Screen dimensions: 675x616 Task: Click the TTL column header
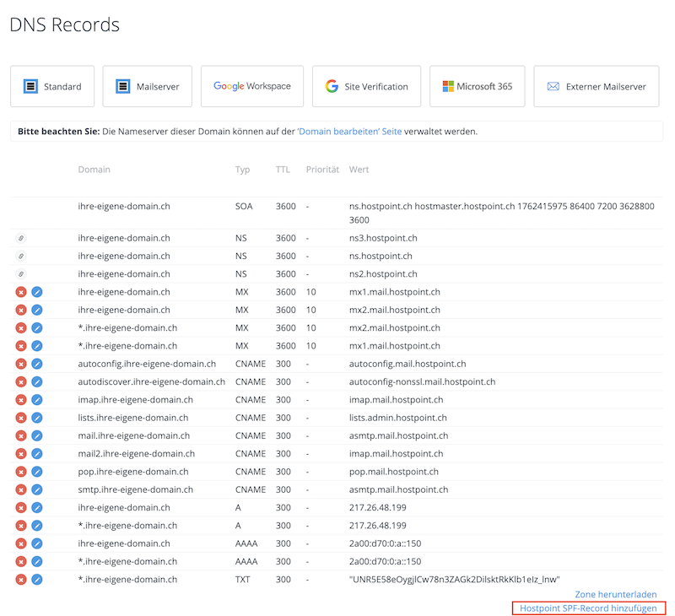click(283, 170)
